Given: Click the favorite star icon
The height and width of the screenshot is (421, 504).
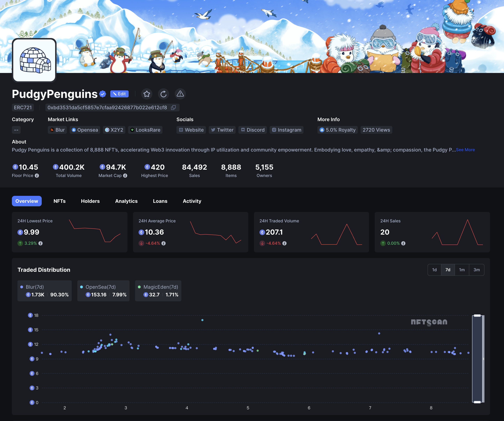Looking at the screenshot, I should pos(147,94).
